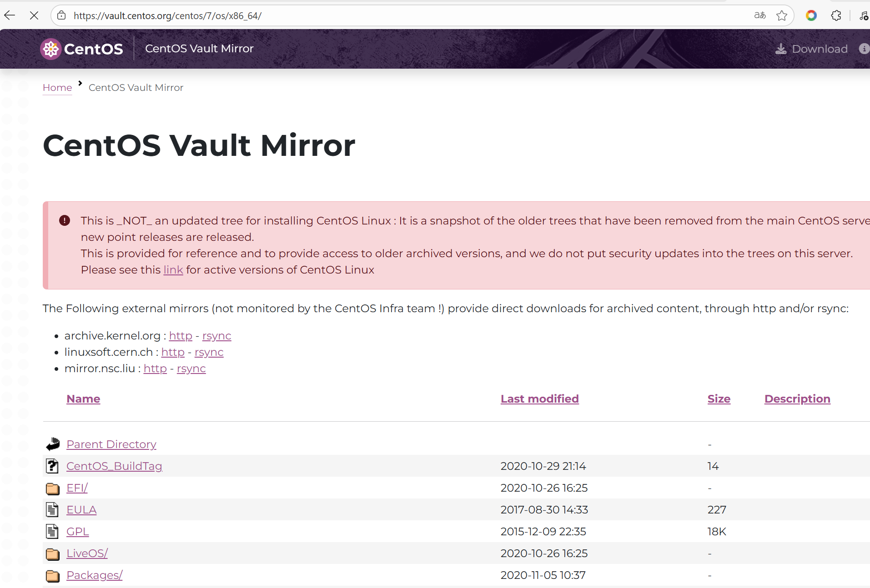The image size is (870, 588).
Task: Open the Packages/ directory
Action: [x=95, y=575]
